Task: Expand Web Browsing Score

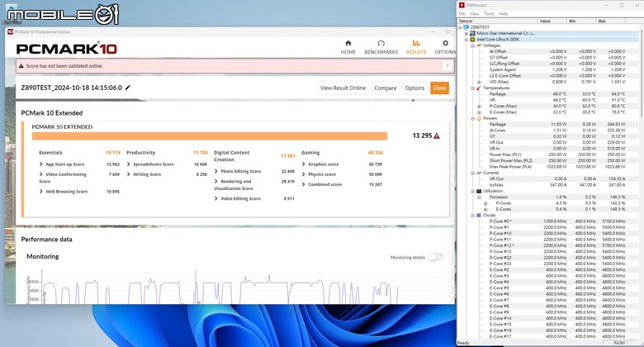Action: point(41,192)
